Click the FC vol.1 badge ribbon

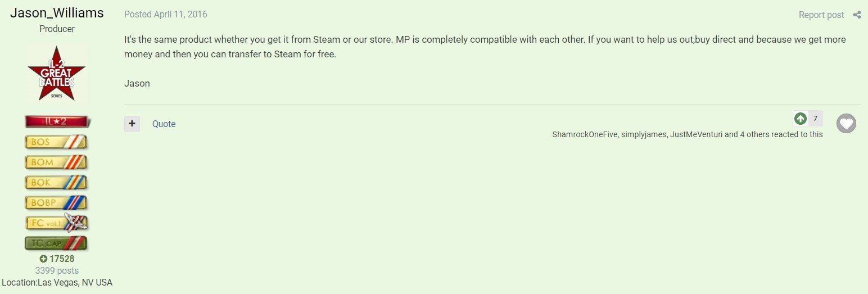[x=56, y=223]
